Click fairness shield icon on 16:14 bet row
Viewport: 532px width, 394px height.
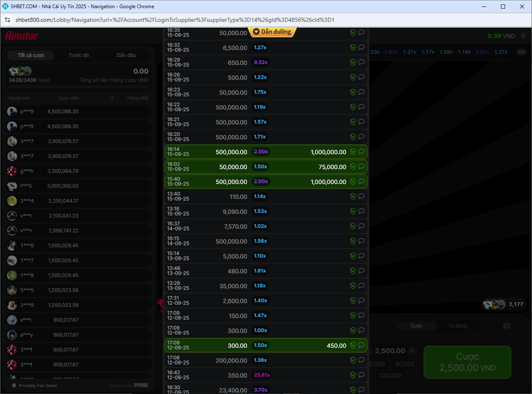tap(353, 152)
